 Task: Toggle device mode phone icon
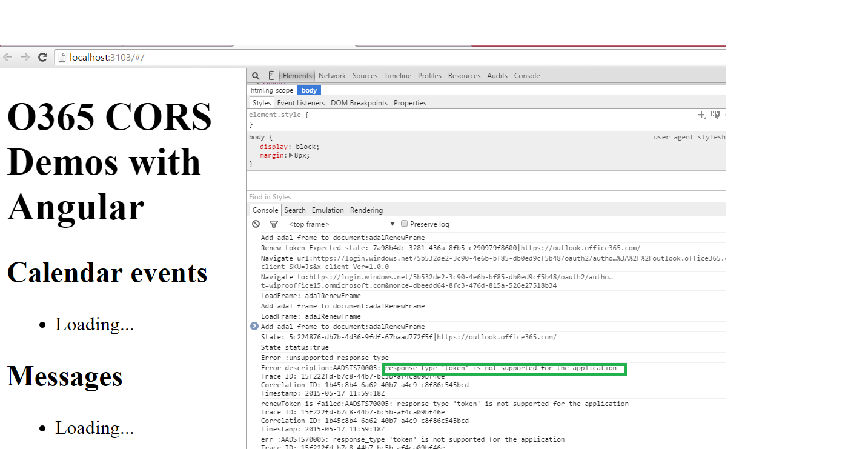[x=271, y=76]
